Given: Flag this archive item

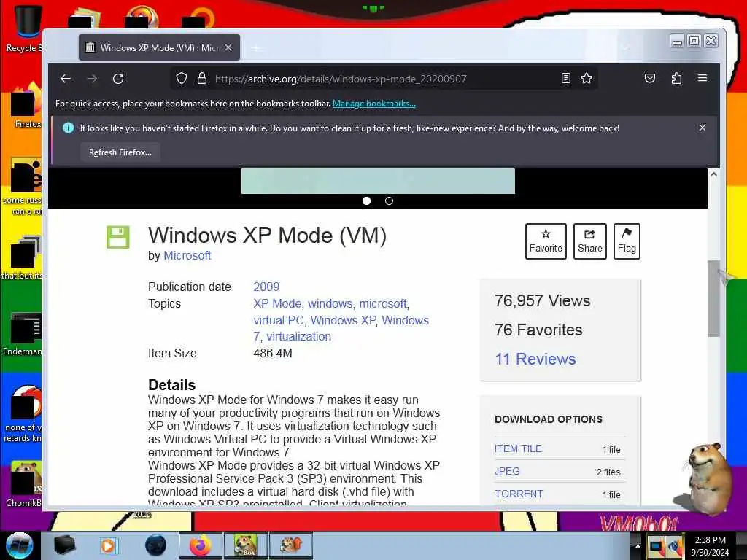Looking at the screenshot, I should [627, 241].
